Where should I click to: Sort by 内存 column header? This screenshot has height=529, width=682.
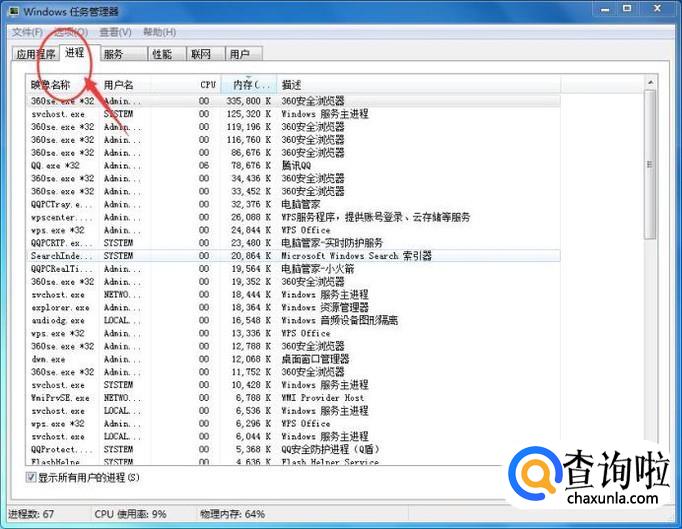(x=248, y=84)
